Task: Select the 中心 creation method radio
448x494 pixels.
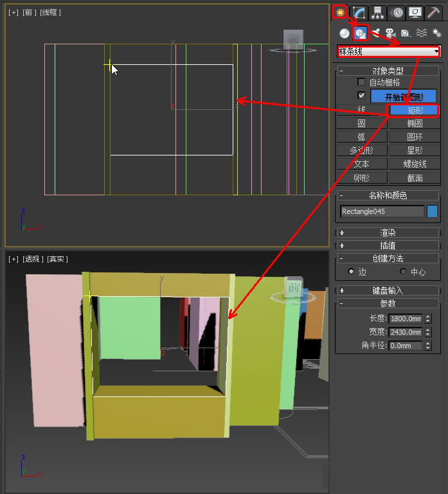Action: (x=403, y=271)
